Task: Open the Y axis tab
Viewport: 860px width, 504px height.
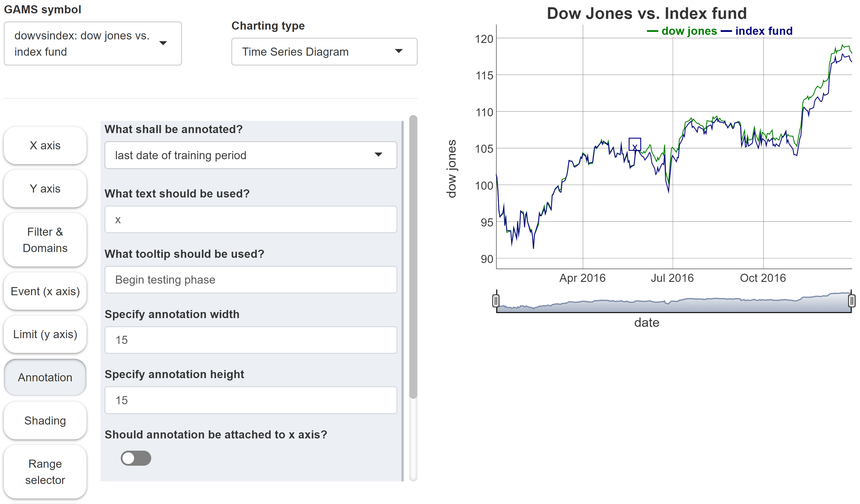Action: click(45, 188)
